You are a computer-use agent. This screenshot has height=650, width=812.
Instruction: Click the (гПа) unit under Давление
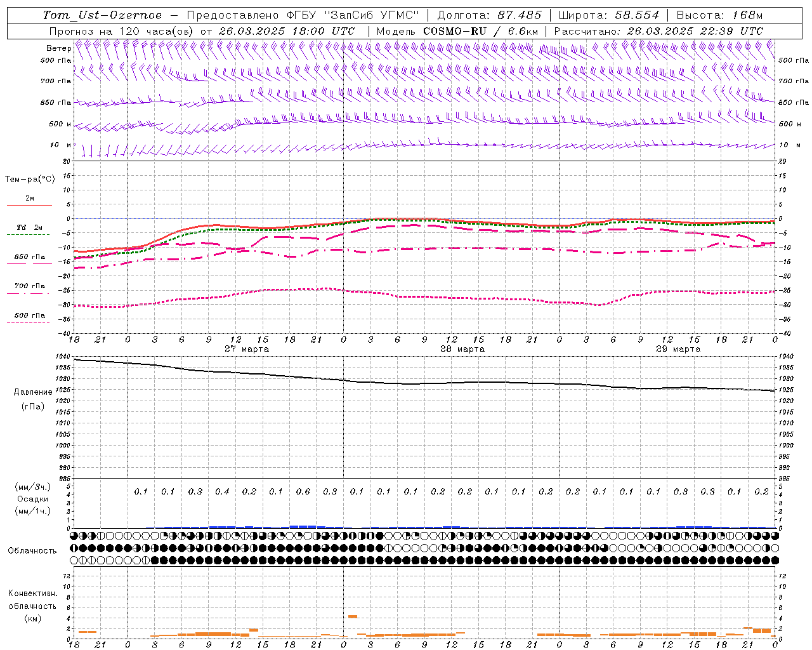point(33,407)
